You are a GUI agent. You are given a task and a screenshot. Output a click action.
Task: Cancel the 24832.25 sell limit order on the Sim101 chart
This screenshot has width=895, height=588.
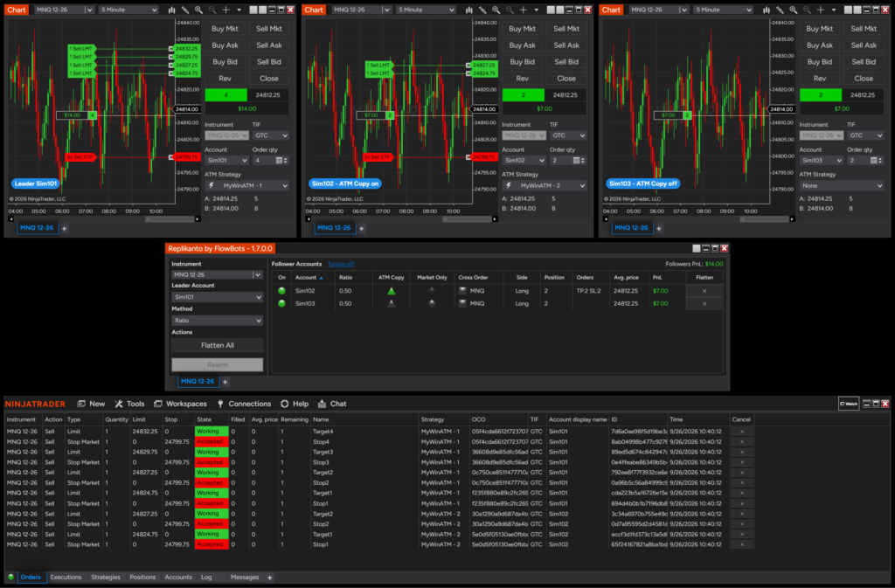tap(171, 48)
